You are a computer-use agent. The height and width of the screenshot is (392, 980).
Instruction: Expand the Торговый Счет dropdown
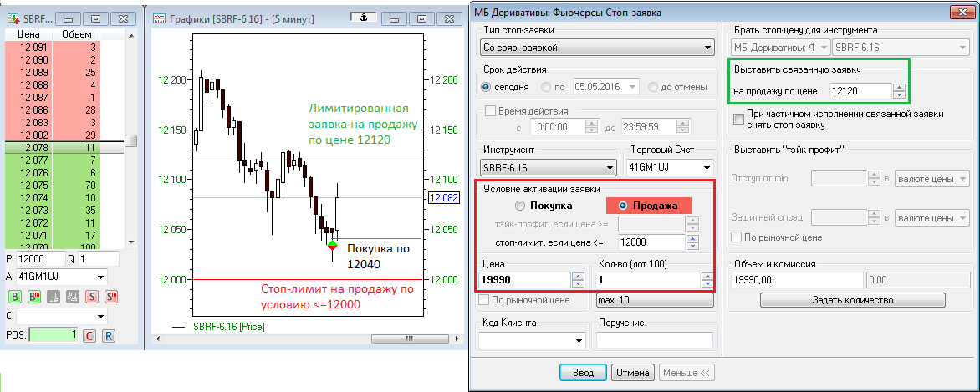[669, 166]
